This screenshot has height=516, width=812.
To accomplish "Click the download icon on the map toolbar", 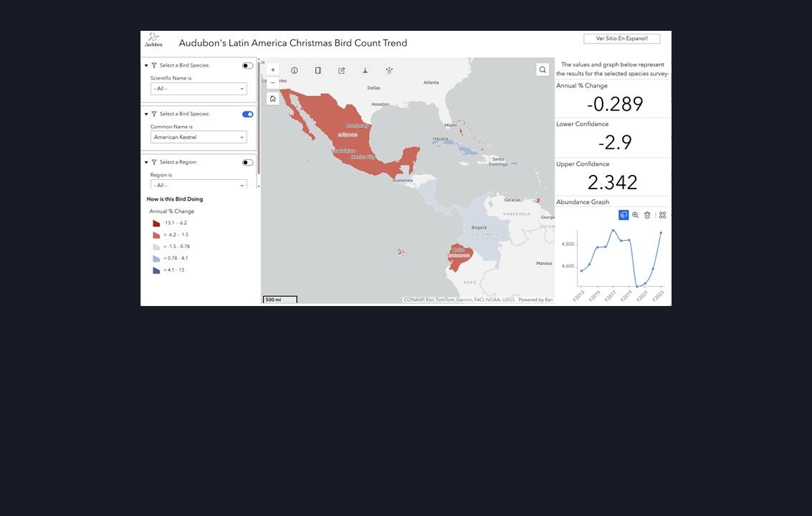I will (365, 70).
